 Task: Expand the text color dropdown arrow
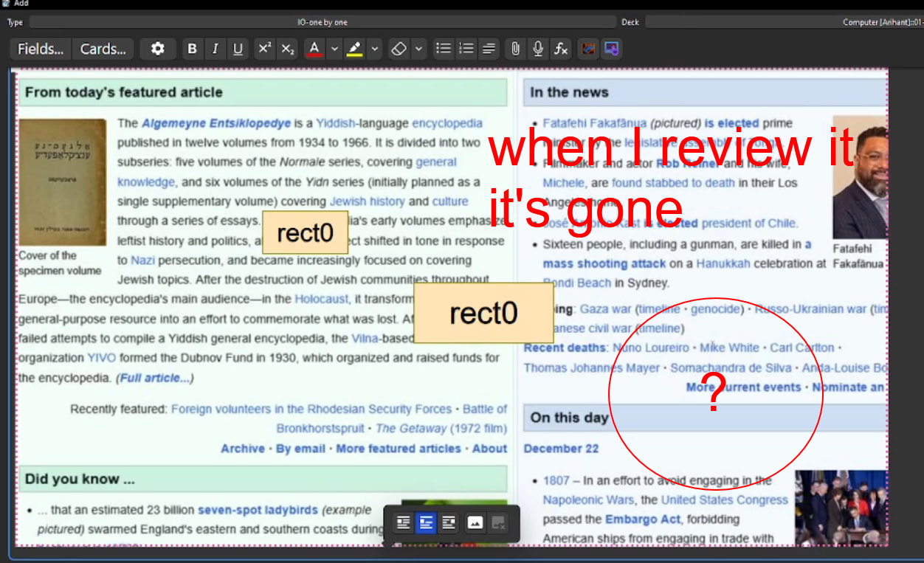point(334,49)
